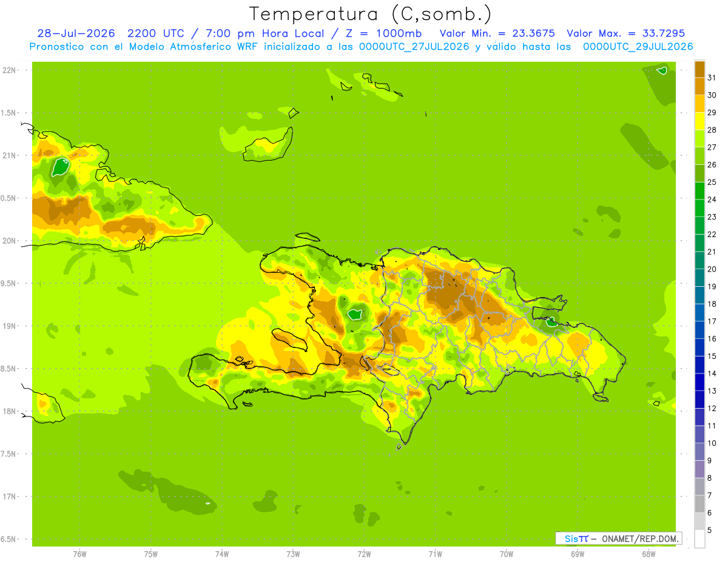
Task: Select the 'Z = 1000mb' level text
Action: (x=383, y=33)
